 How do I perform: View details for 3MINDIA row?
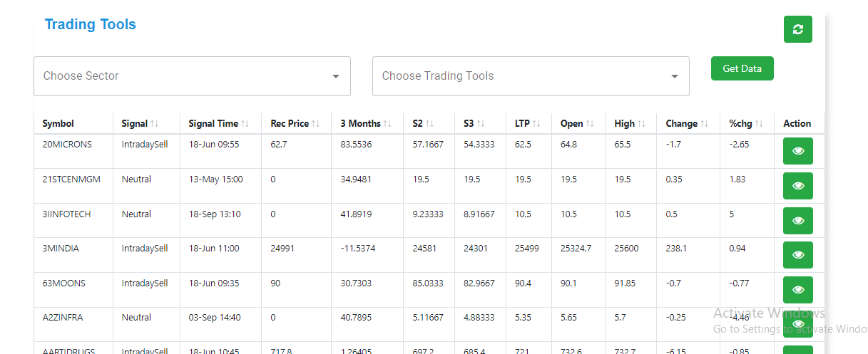797,255
